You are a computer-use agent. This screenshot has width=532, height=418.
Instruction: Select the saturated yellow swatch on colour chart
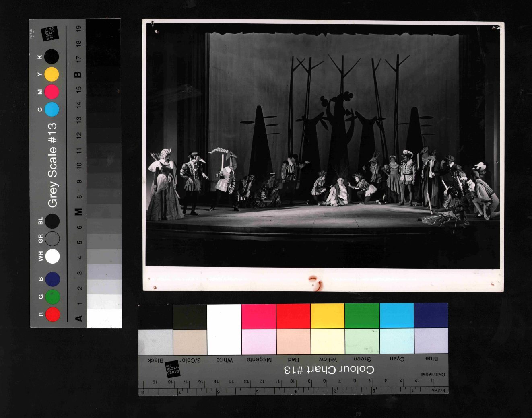coord(328,316)
